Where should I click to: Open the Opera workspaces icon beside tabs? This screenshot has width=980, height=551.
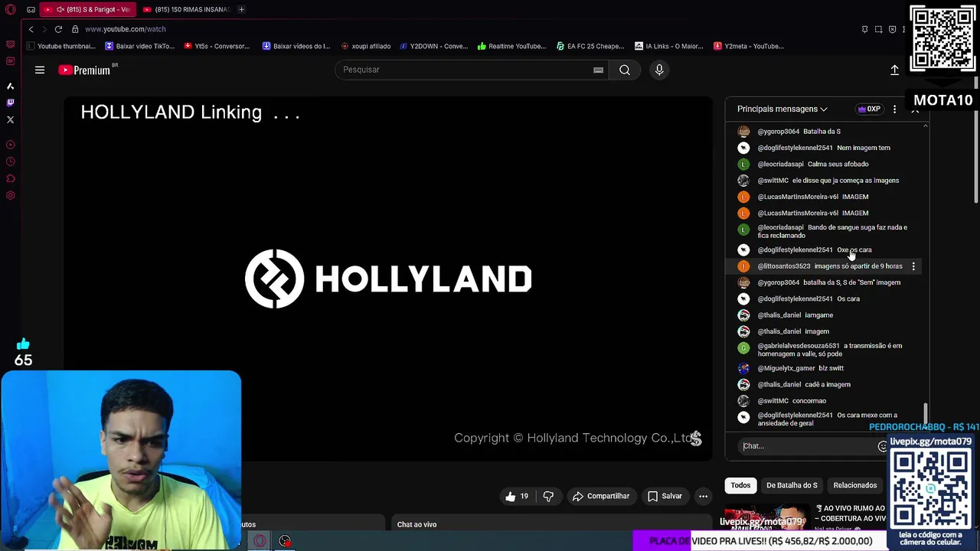pos(31,9)
